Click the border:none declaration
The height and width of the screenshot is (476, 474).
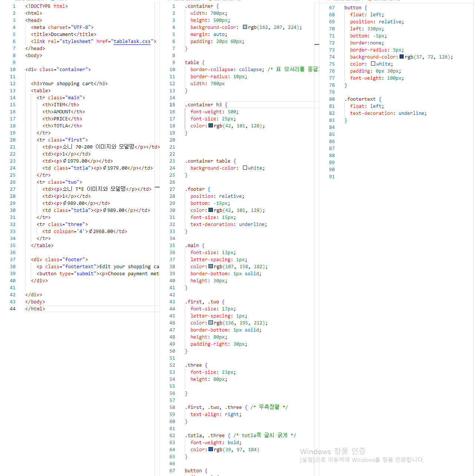367,43
